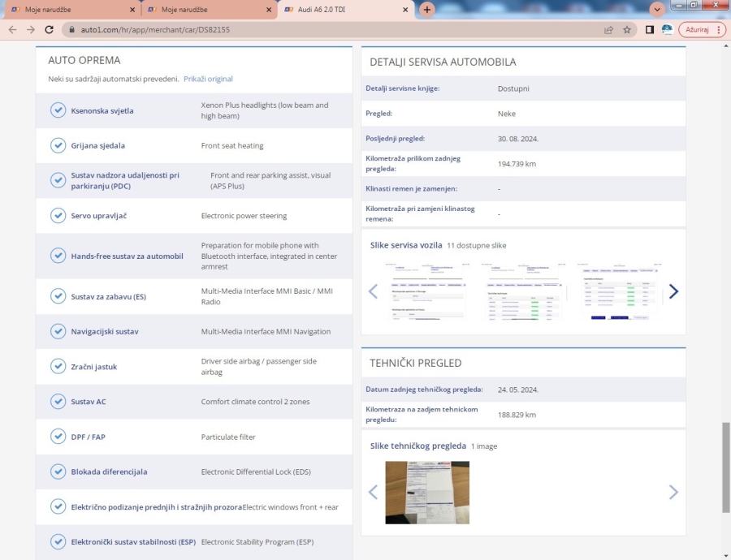
Task: Click the '188.829 km' value
Action: (x=517, y=415)
